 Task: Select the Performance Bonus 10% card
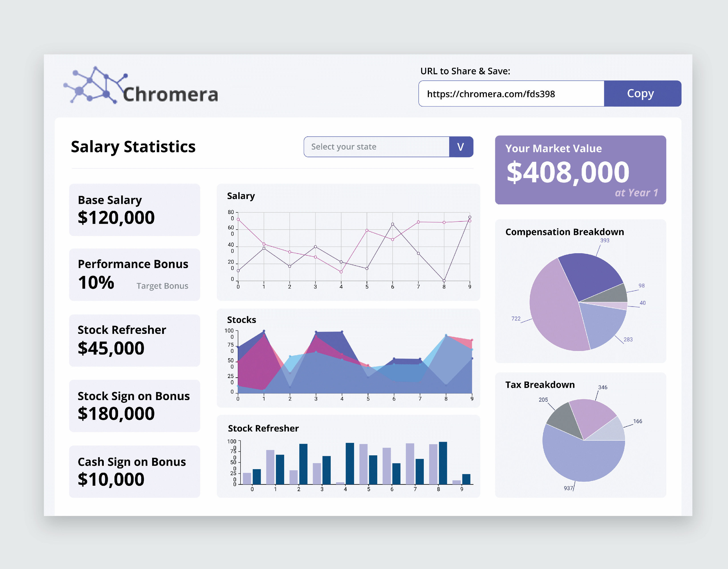pyautogui.click(x=134, y=275)
